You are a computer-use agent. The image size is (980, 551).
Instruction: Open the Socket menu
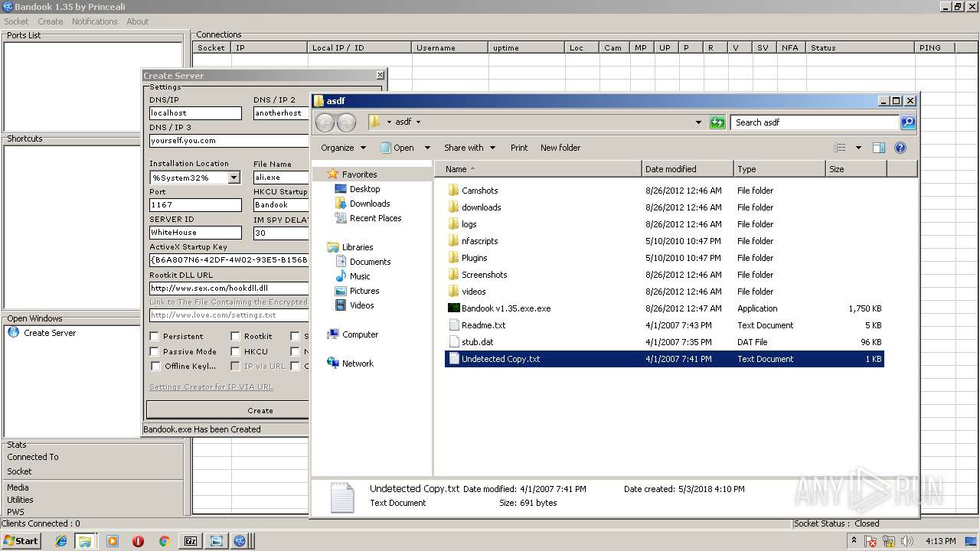[x=16, y=21]
